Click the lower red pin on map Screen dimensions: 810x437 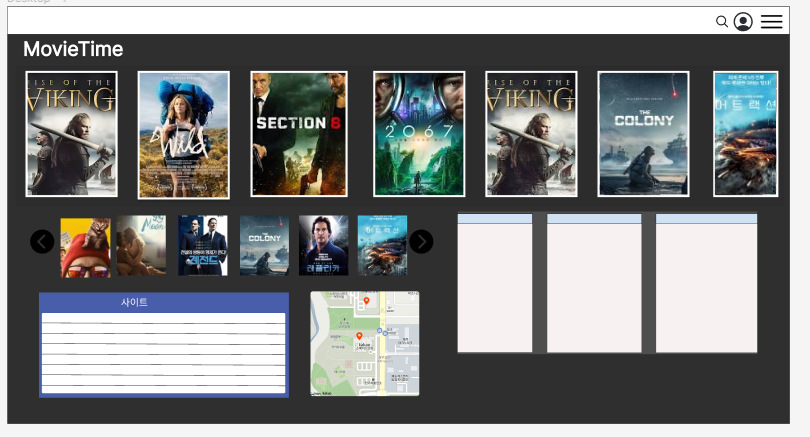pos(360,336)
